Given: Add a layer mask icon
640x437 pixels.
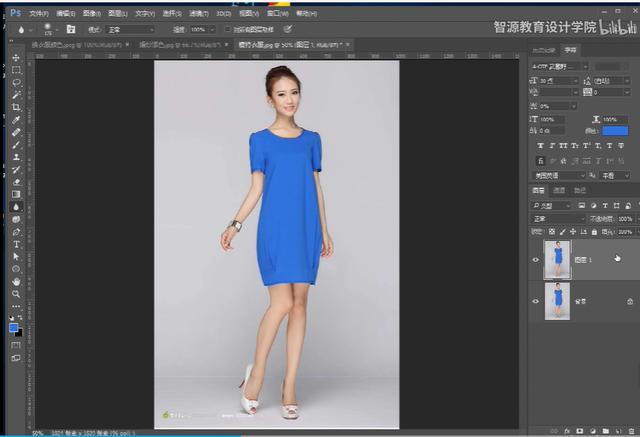Looking at the screenshot, I should pyautogui.click(x=579, y=431).
